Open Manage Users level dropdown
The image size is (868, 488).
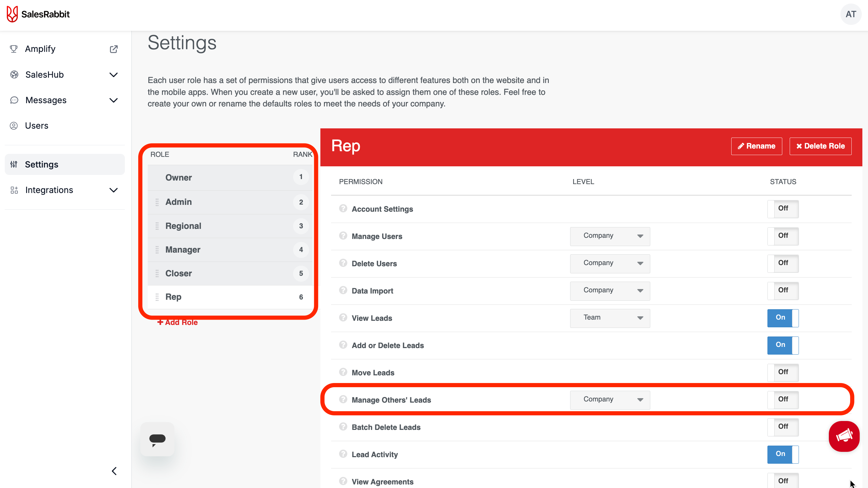pyautogui.click(x=610, y=236)
